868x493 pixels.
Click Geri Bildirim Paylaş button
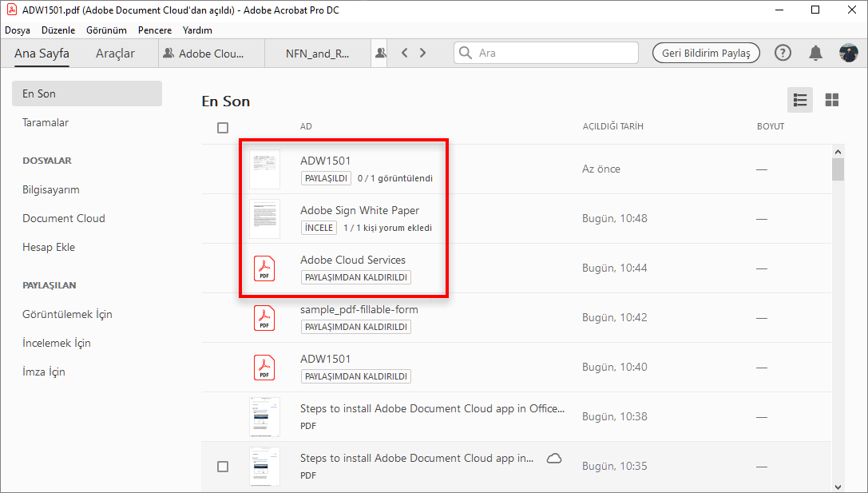706,53
